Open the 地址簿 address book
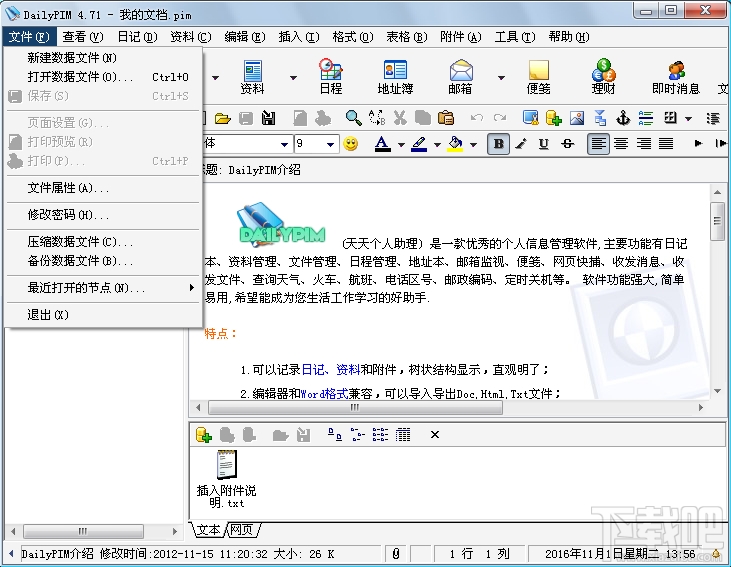The height and width of the screenshot is (567, 731). [395, 77]
